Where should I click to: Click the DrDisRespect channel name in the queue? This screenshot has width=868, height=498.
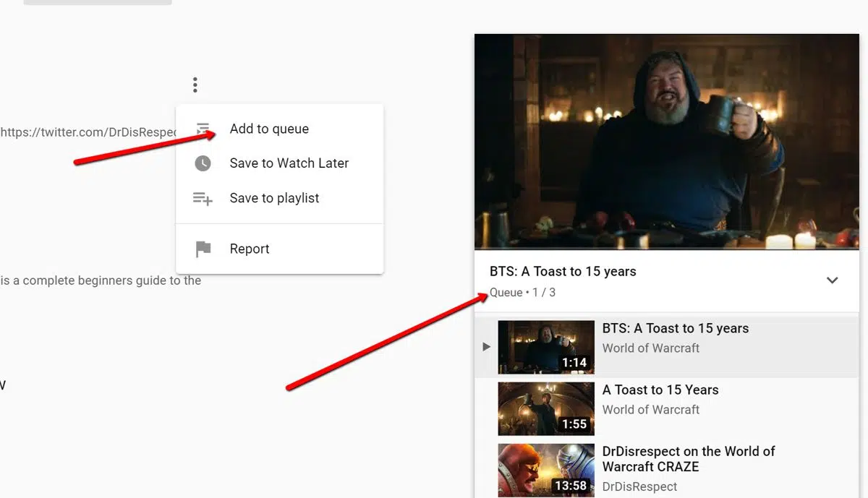pyautogui.click(x=640, y=486)
